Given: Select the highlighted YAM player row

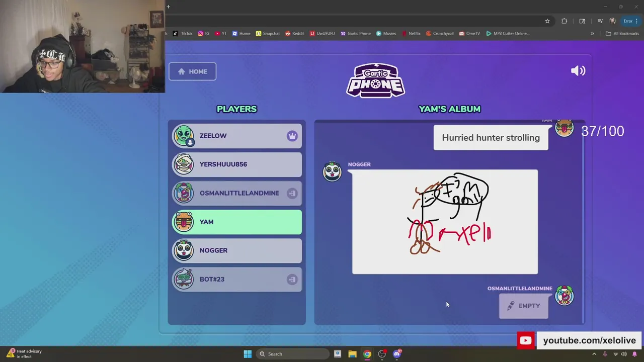Looking at the screenshot, I should click(237, 222).
